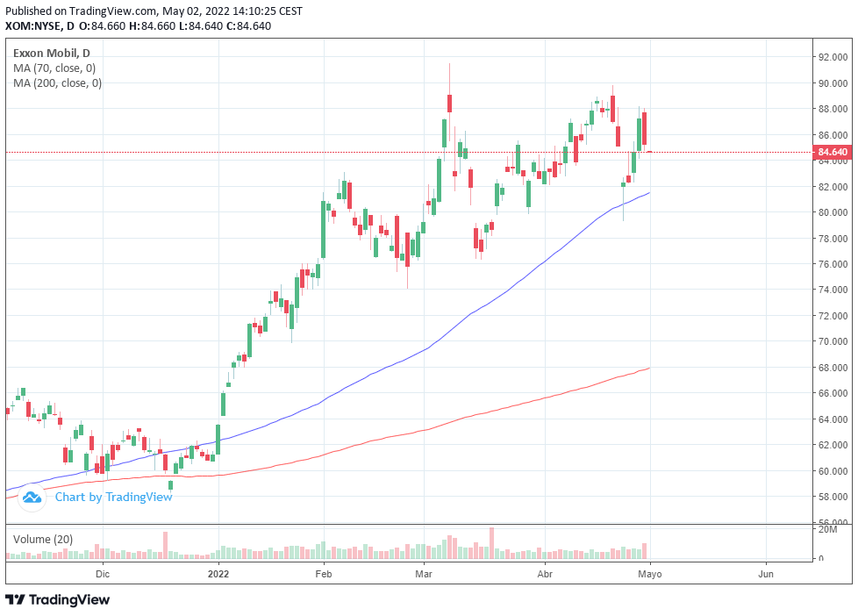Image resolution: width=858 pixels, height=616 pixels.
Task: Click the '2022' date axis label
Action: 218,574
